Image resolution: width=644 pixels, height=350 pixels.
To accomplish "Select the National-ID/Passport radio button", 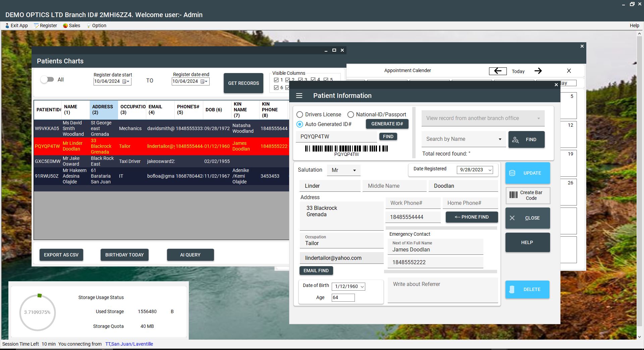I will tap(351, 115).
